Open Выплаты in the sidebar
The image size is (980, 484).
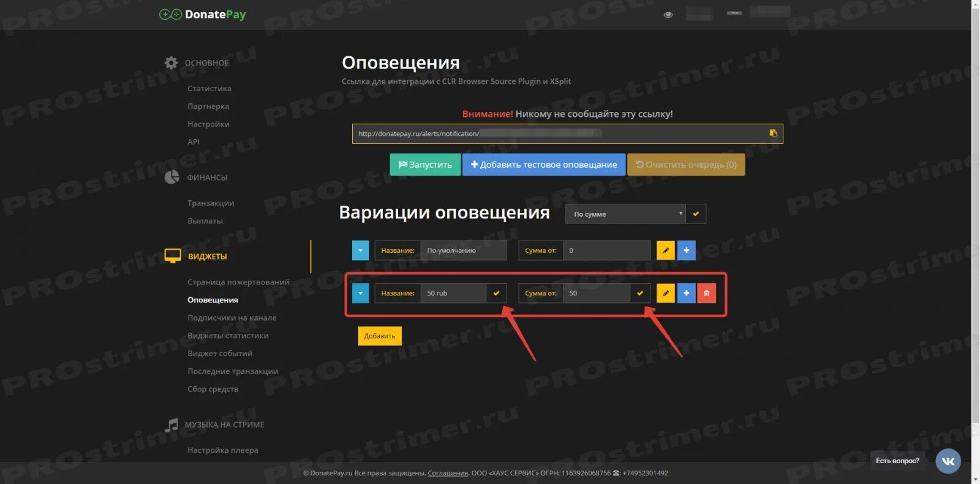click(205, 221)
